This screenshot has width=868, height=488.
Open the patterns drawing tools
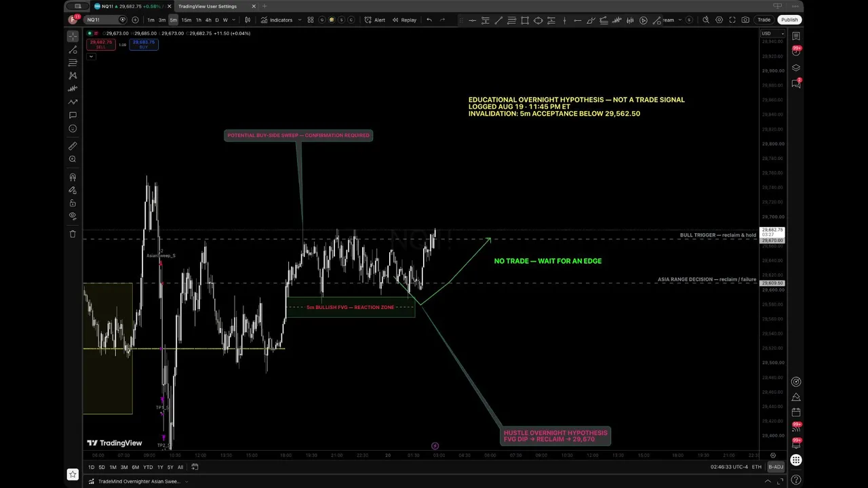tap(73, 75)
